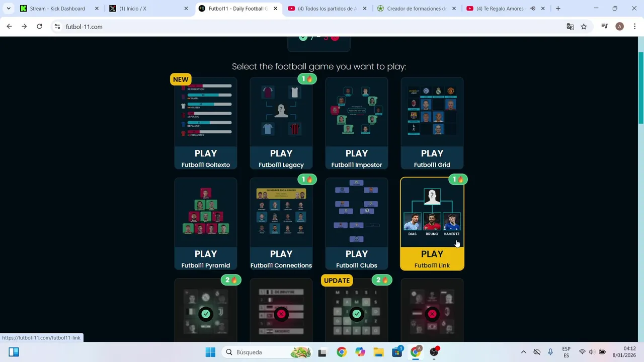This screenshot has width=644, height=362.
Task: Open the Google Translate page icon
Action: 570,27
